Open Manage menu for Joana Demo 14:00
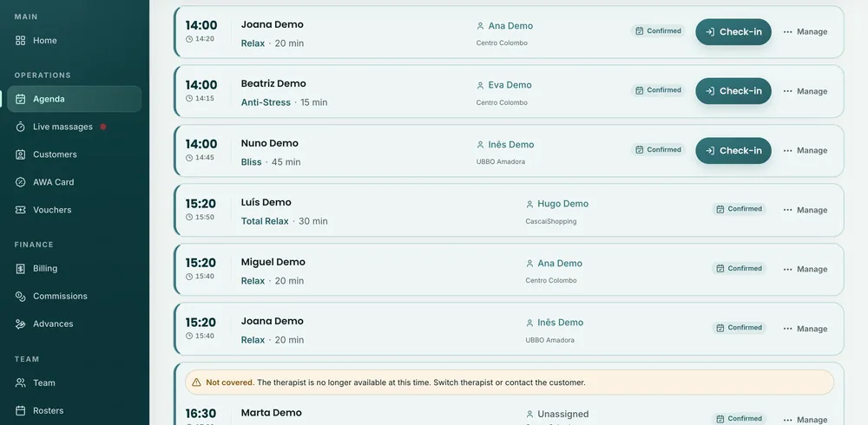This screenshot has height=425, width=868. pyautogui.click(x=806, y=32)
